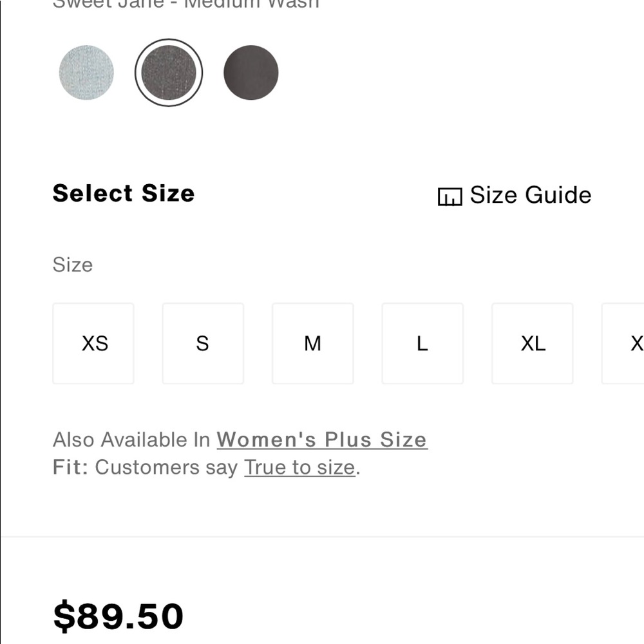Select size L

pyautogui.click(x=422, y=343)
